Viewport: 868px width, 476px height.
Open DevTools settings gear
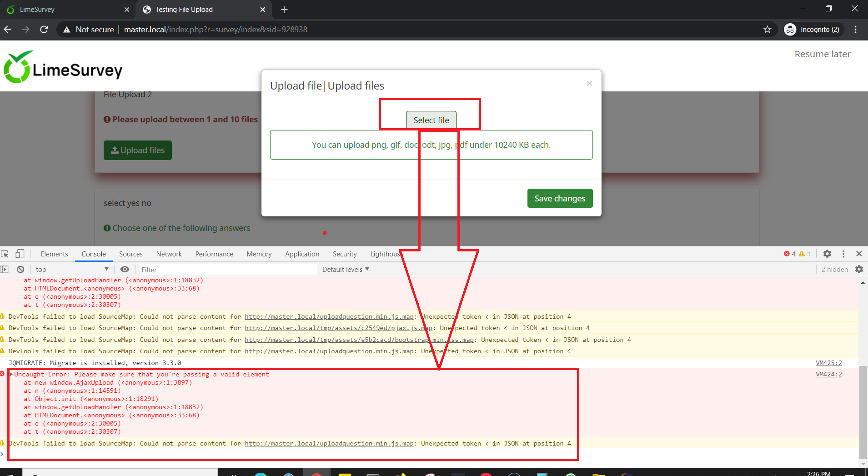pyautogui.click(x=827, y=254)
